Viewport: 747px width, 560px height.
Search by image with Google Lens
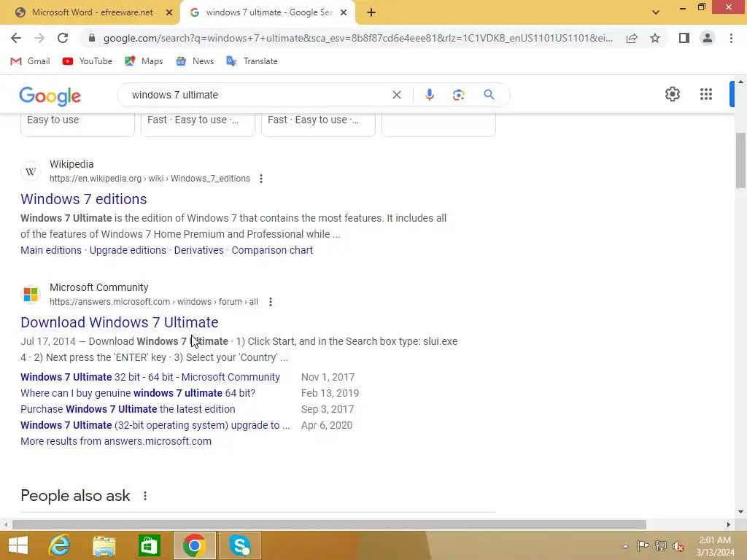pos(458,95)
